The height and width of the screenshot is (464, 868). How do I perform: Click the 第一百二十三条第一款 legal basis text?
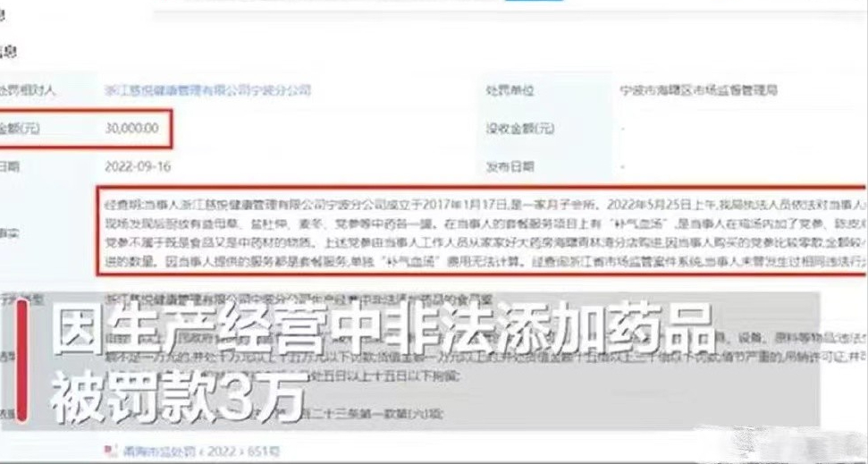pos(376,413)
